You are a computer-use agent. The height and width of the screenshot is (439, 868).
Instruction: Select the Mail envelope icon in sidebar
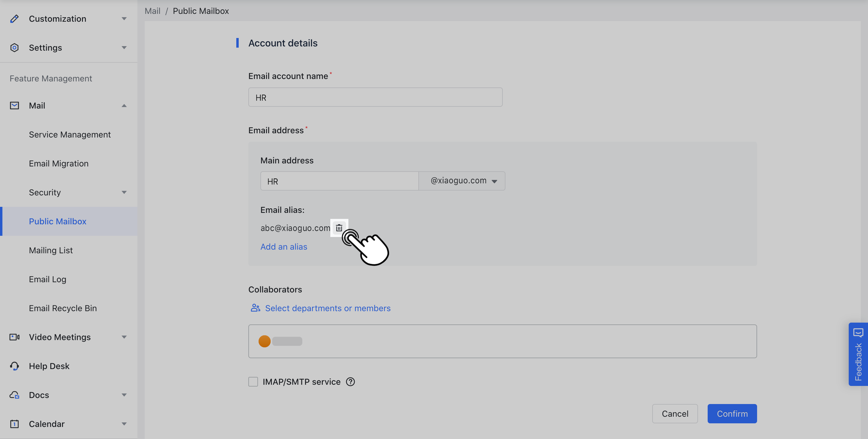[x=14, y=105]
